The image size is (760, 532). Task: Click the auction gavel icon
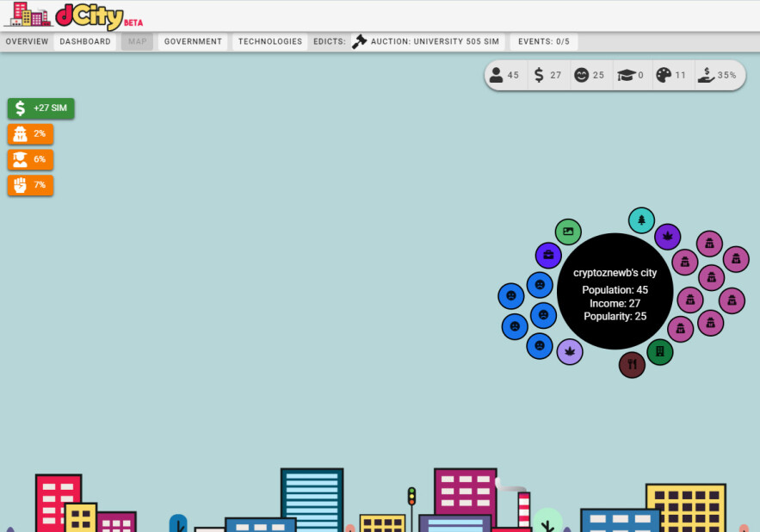click(359, 41)
